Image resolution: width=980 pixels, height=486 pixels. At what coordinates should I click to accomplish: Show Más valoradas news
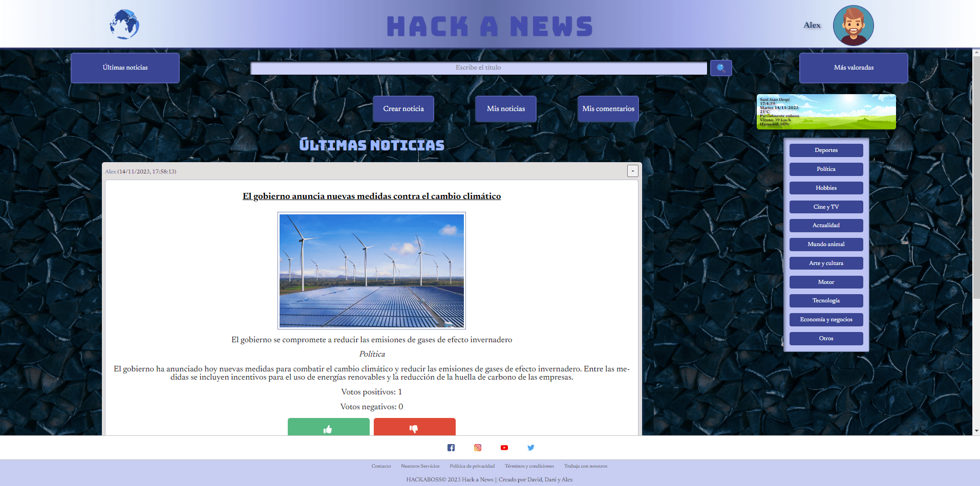tap(854, 68)
